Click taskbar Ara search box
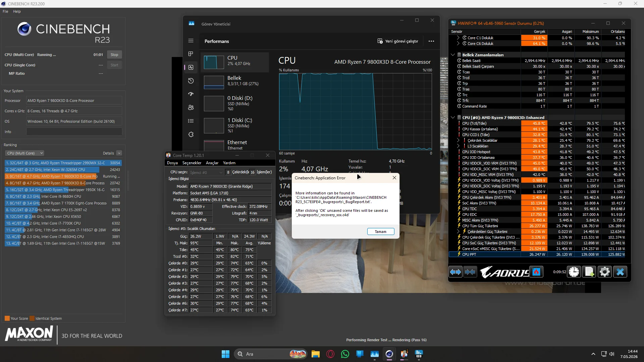644x362 pixels. click(271, 354)
